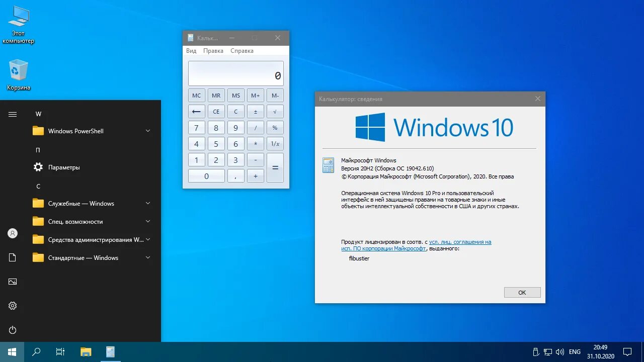Click the user account icon in Start
The height and width of the screenshot is (362, 644).
[13, 233]
